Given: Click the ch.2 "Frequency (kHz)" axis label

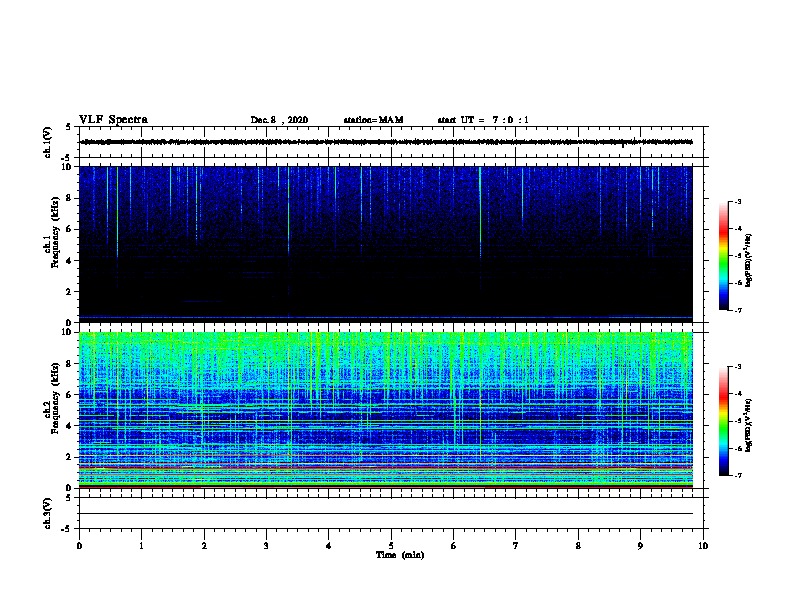Looking at the screenshot, I should click(56, 398).
